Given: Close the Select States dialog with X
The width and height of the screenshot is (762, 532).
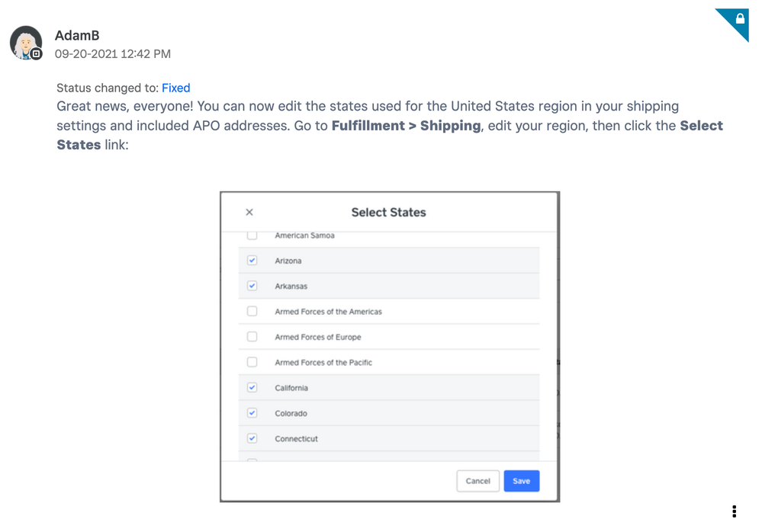Looking at the screenshot, I should (249, 212).
